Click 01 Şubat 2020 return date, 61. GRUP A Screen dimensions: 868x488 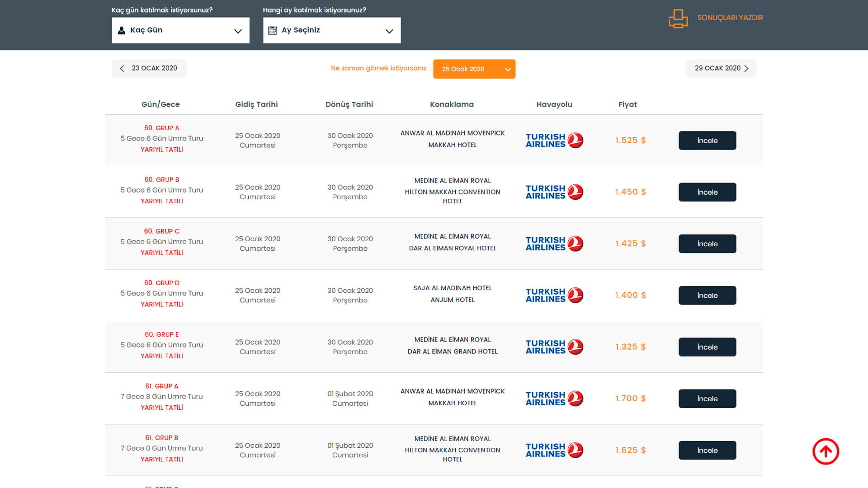click(x=350, y=394)
